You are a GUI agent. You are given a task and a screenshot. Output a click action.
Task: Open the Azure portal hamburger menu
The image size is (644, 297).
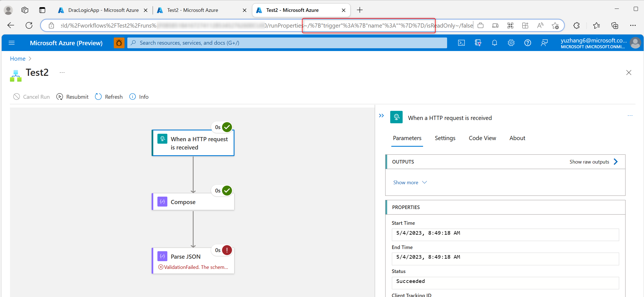pos(12,43)
